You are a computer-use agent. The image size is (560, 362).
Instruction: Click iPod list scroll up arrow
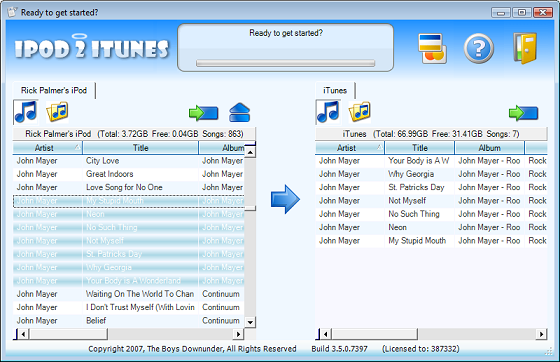click(250, 153)
